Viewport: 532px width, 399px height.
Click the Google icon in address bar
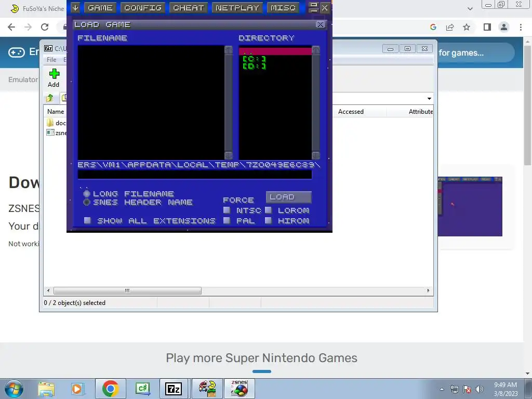coord(433,27)
